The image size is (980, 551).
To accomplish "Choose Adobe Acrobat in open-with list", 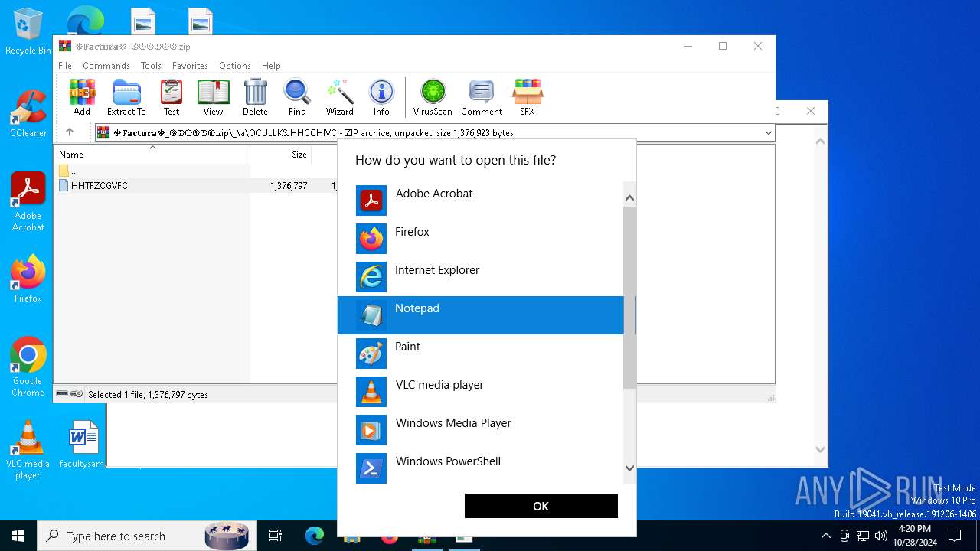I will coord(481,201).
